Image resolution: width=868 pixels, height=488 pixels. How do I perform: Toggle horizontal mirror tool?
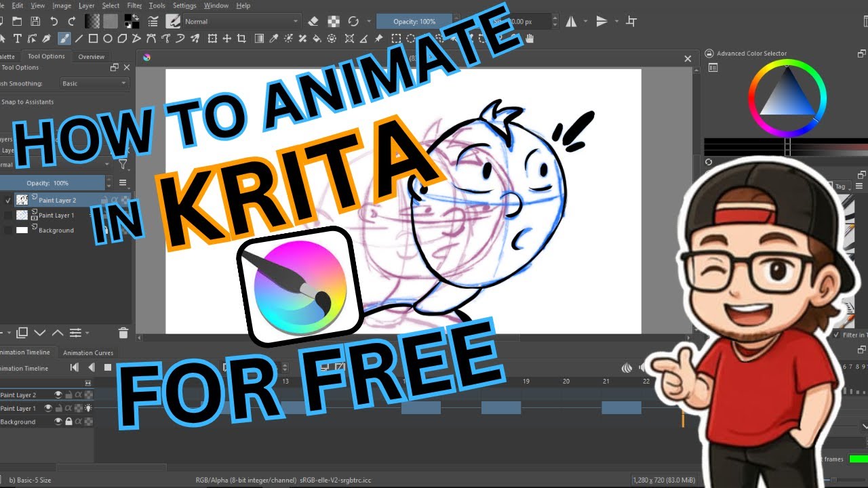(571, 22)
